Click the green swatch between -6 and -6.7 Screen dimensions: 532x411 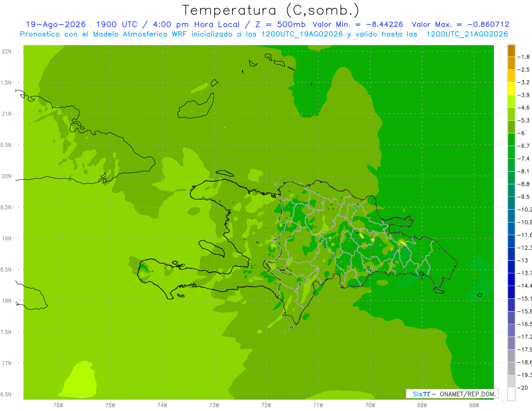coord(511,140)
